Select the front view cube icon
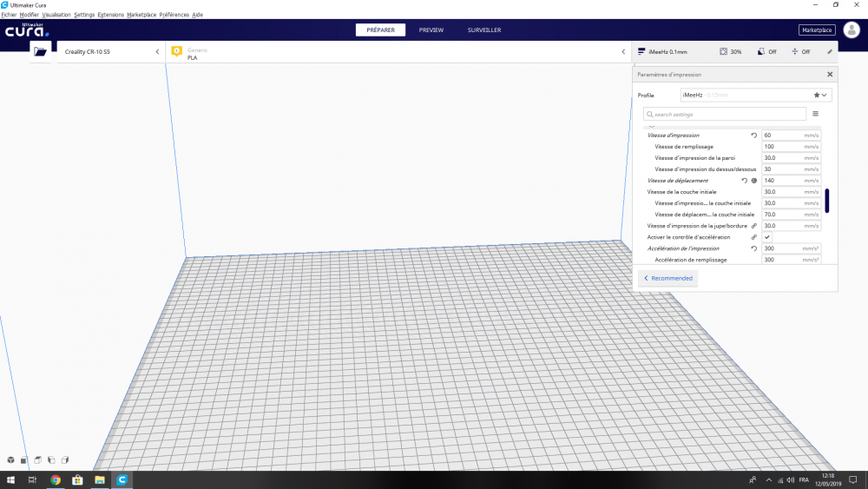 pos(23,459)
